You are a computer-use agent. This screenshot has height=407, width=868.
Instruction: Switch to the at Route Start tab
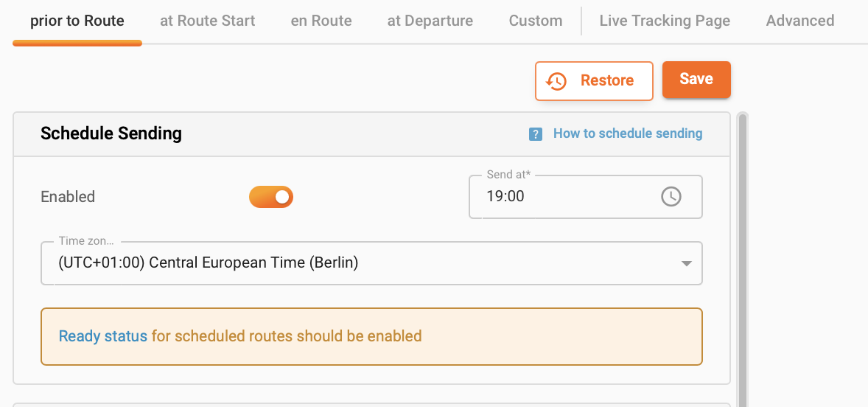(x=207, y=21)
